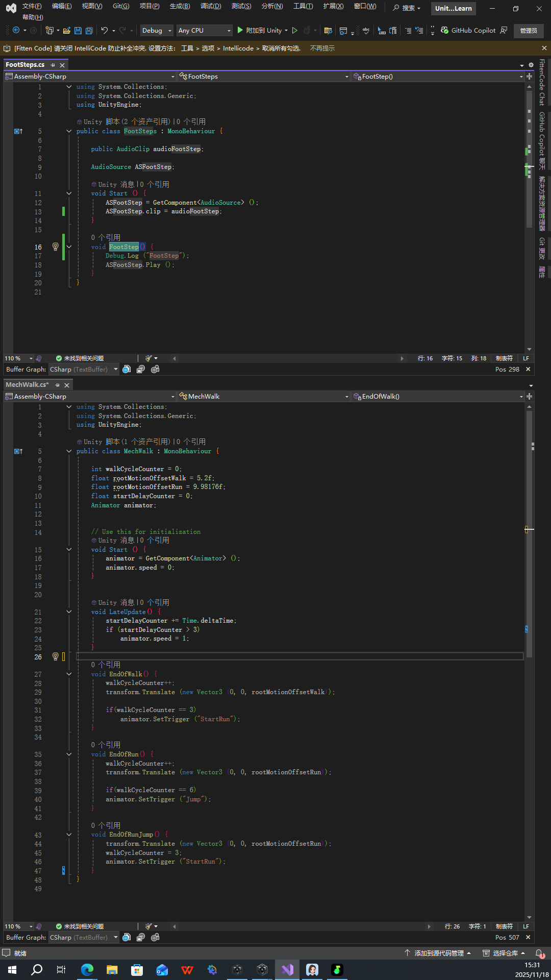Screen dimensions: 551x980
Task: Click the Navigate Backward arrow icon
Action: [x=16, y=31]
